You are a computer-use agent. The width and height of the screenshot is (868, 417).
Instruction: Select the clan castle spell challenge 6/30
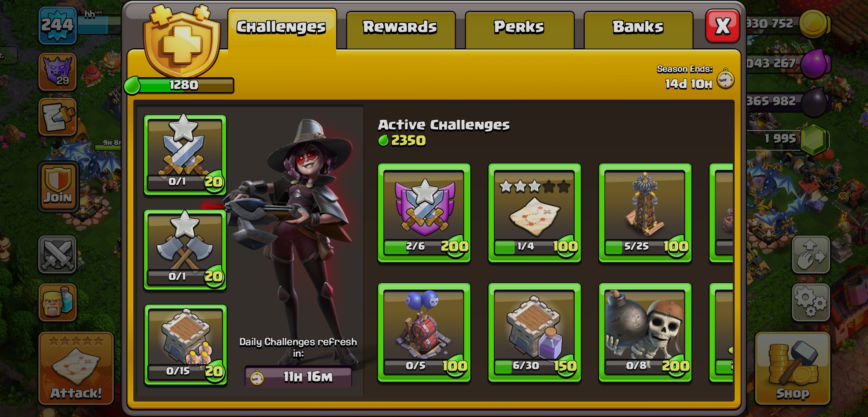click(x=534, y=332)
